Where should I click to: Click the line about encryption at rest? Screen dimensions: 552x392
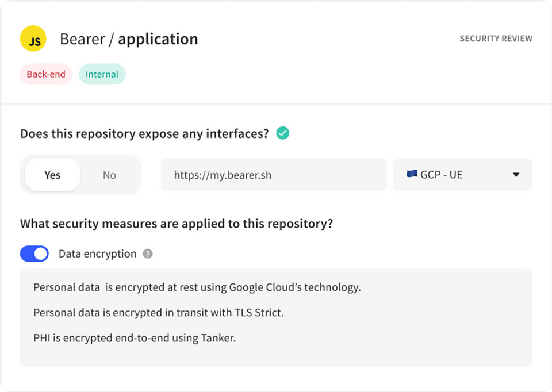point(197,287)
